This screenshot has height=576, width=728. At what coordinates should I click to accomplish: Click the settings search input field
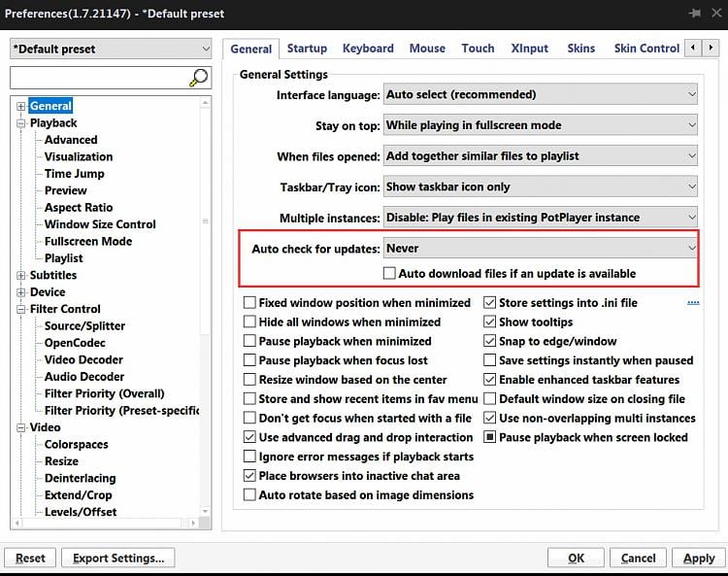(x=100, y=78)
